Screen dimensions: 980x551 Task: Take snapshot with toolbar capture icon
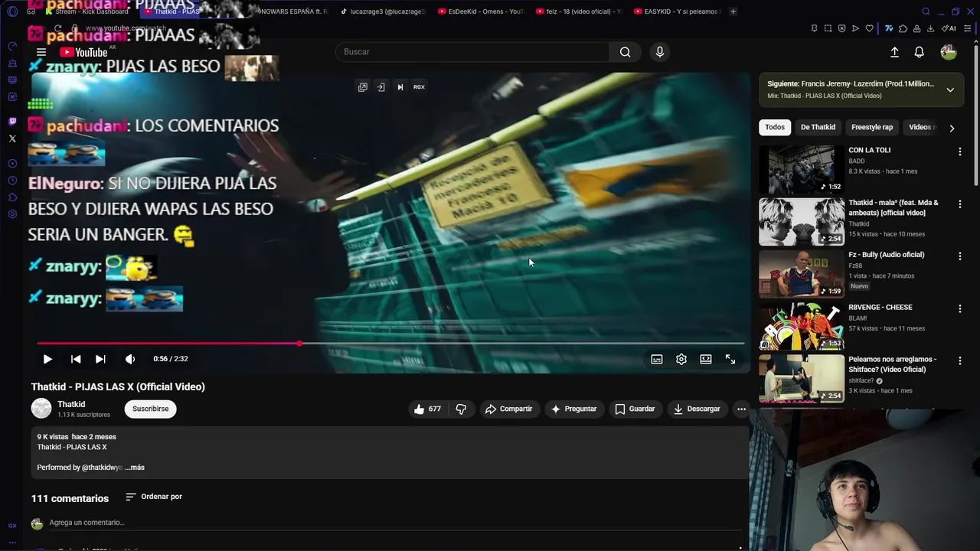tap(828, 28)
